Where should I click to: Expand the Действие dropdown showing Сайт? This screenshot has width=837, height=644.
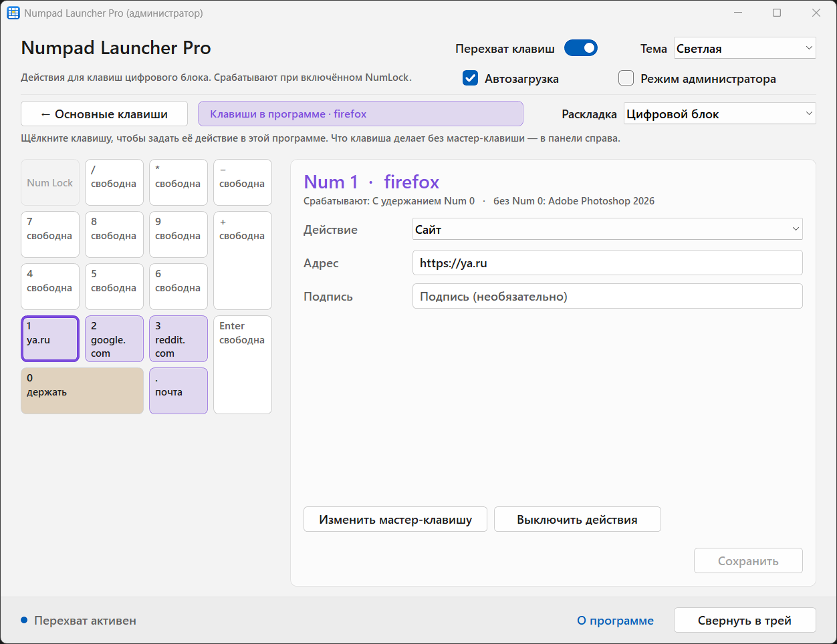(608, 229)
